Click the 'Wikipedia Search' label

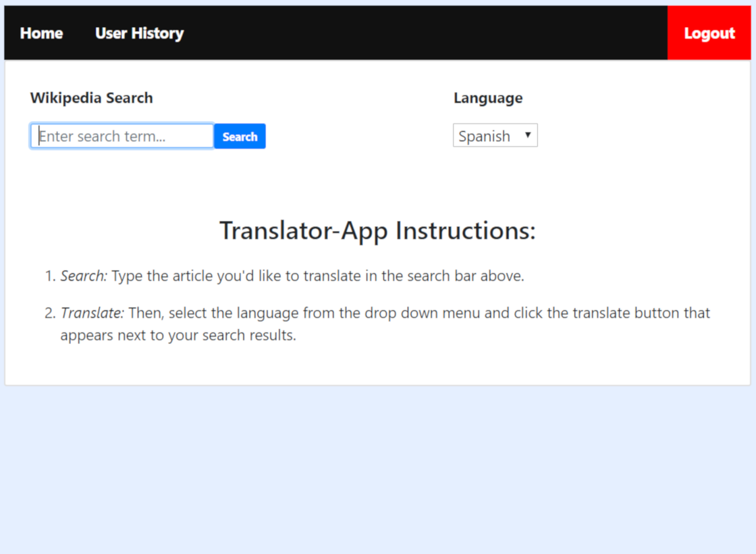click(91, 98)
